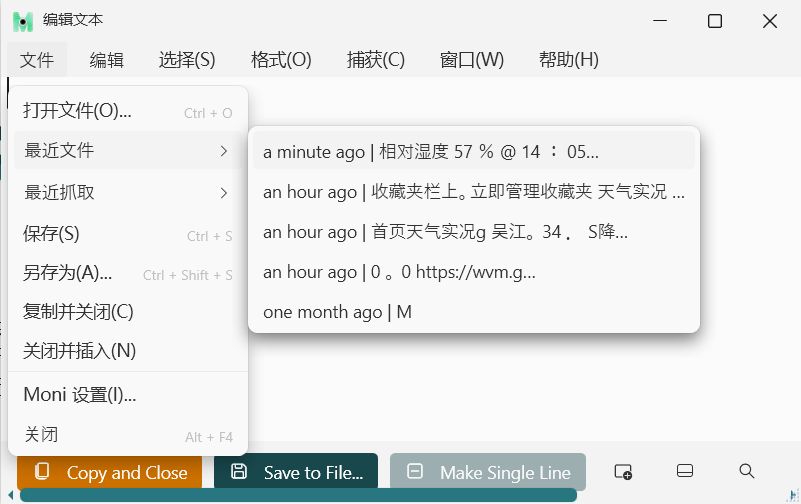Expand the 最近文件 submenu
The image size is (801, 504).
(127, 151)
